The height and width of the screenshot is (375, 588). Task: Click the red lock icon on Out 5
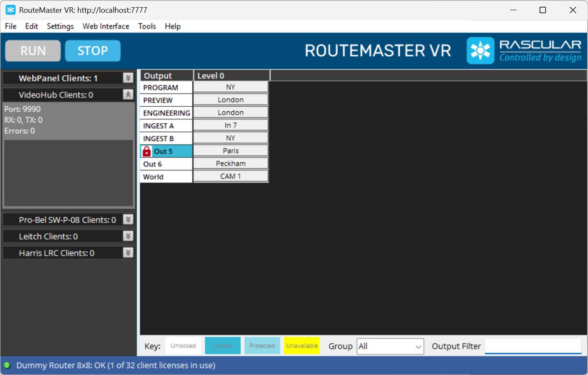[147, 151]
